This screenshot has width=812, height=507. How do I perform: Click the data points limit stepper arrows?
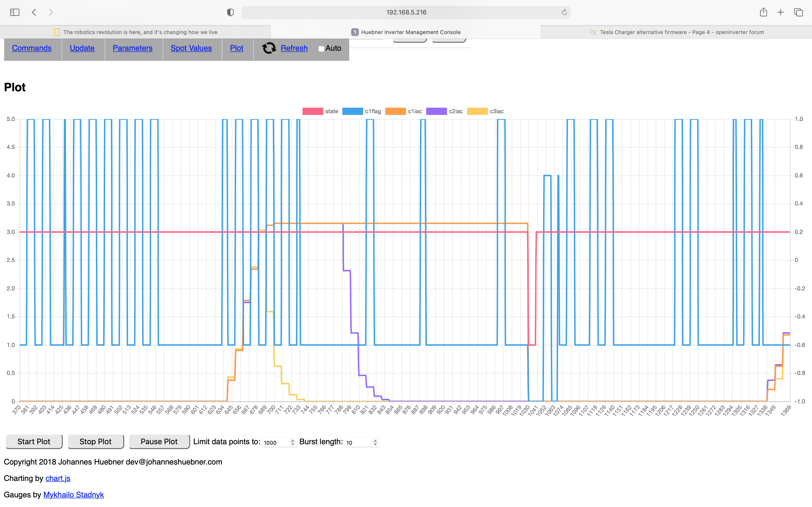pyautogui.click(x=293, y=442)
